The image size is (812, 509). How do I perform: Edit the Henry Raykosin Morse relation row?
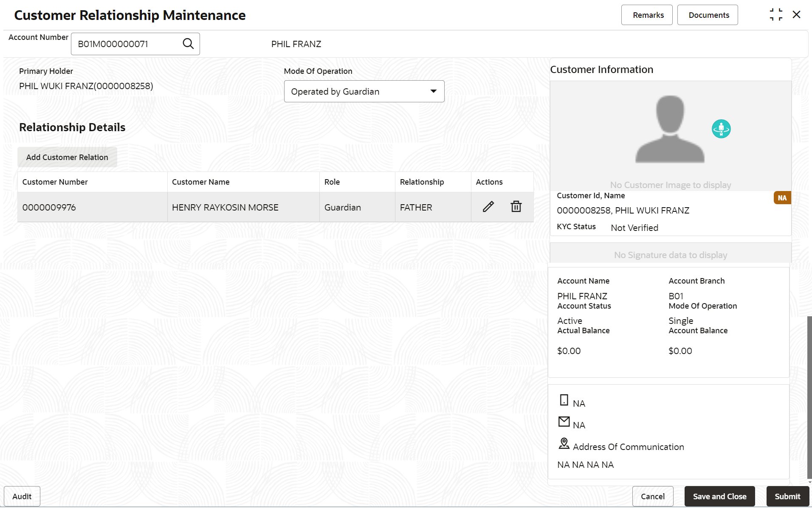click(x=488, y=207)
